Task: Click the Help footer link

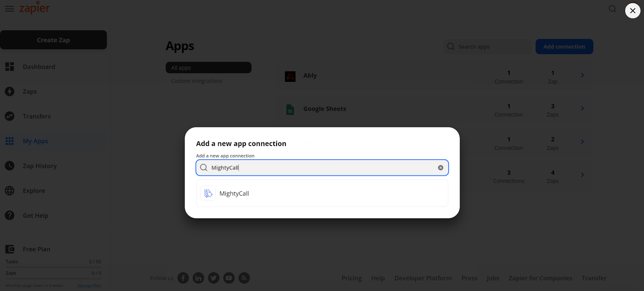Action: point(378,278)
